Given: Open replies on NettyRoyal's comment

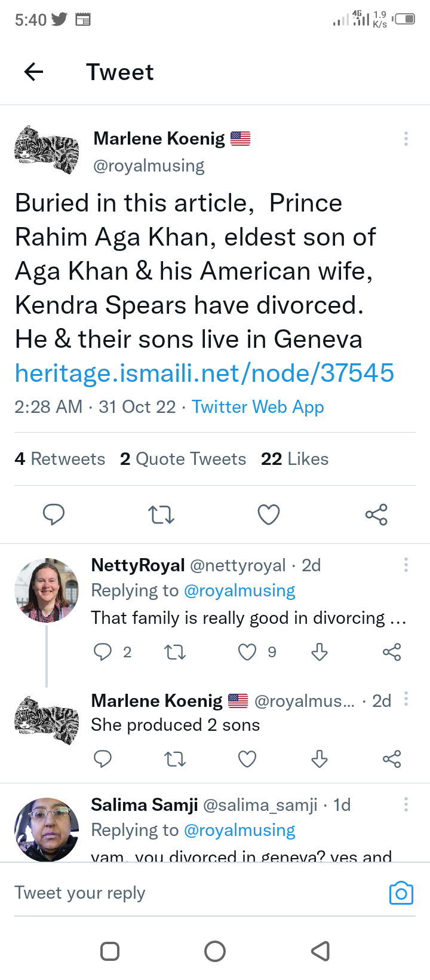Looking at the screenshot, I should 103,652.
